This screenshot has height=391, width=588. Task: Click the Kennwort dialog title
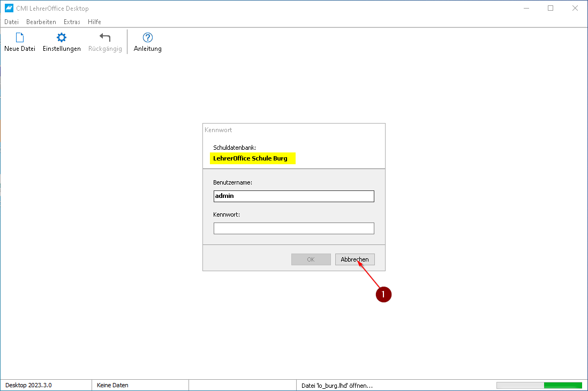click(x=218, y=130)
